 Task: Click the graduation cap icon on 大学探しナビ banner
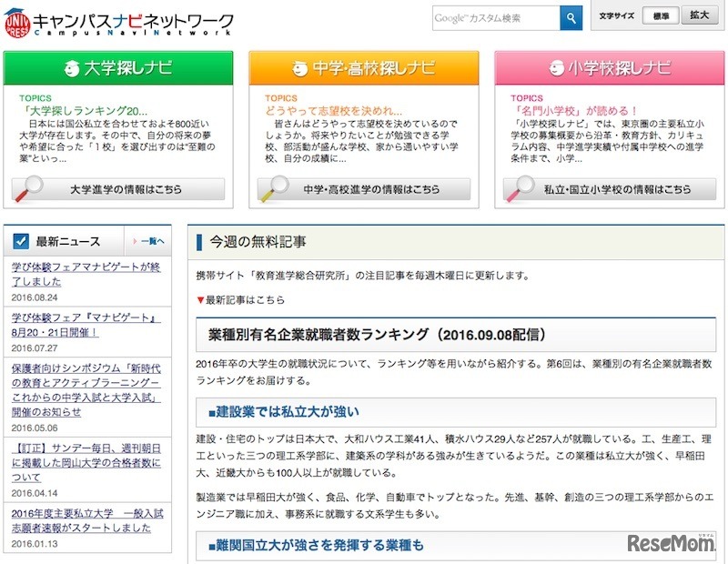pyautogui.click(x=73, y=66)
